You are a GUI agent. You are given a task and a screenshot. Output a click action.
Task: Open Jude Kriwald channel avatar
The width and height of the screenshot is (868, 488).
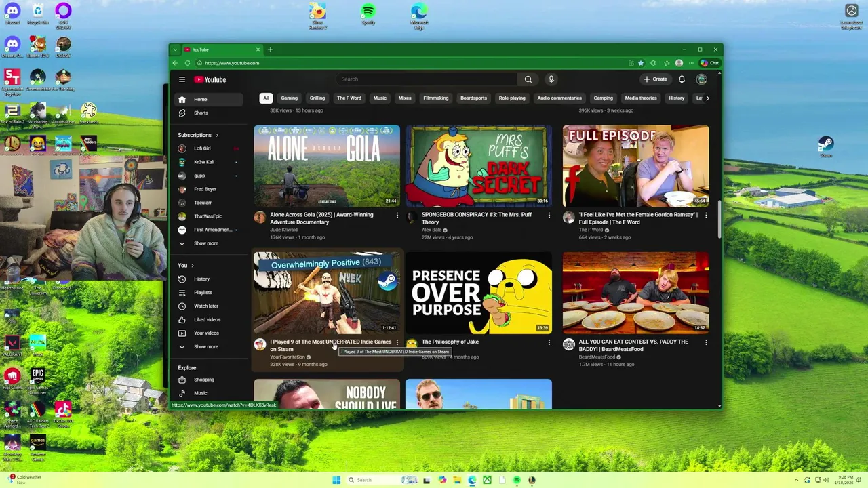click(260, 218)
